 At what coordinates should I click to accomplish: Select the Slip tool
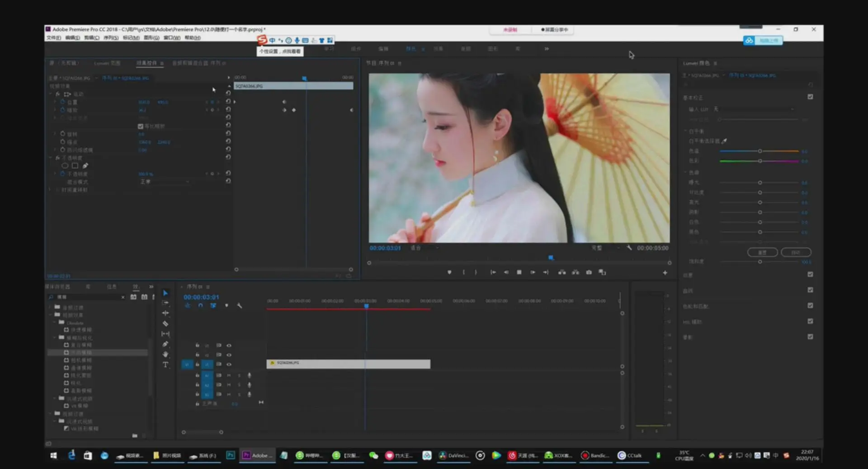165,334
